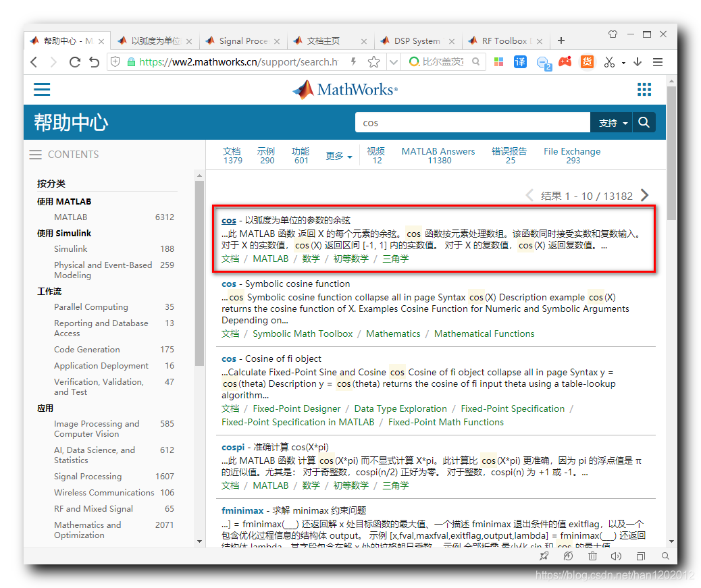Screen dimensions: 701x588
Task: Click the MathWorks apps grid icon
Action: pyautogui.click(x=644, y=90)
